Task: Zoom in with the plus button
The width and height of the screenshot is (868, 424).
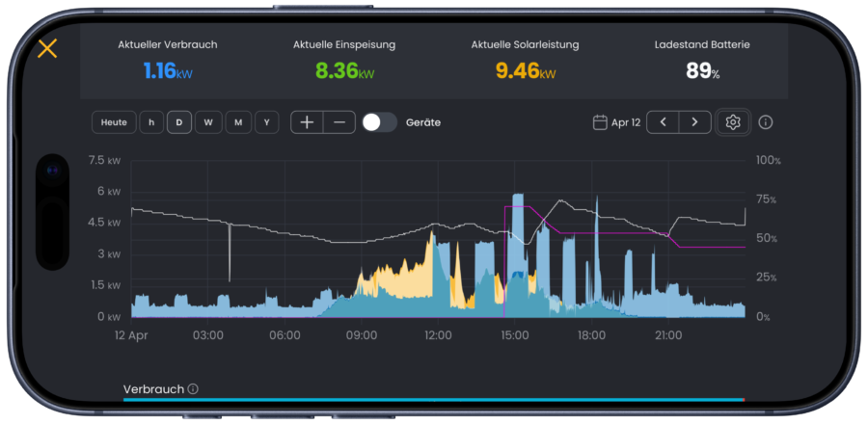Action: tap(307, 122)
